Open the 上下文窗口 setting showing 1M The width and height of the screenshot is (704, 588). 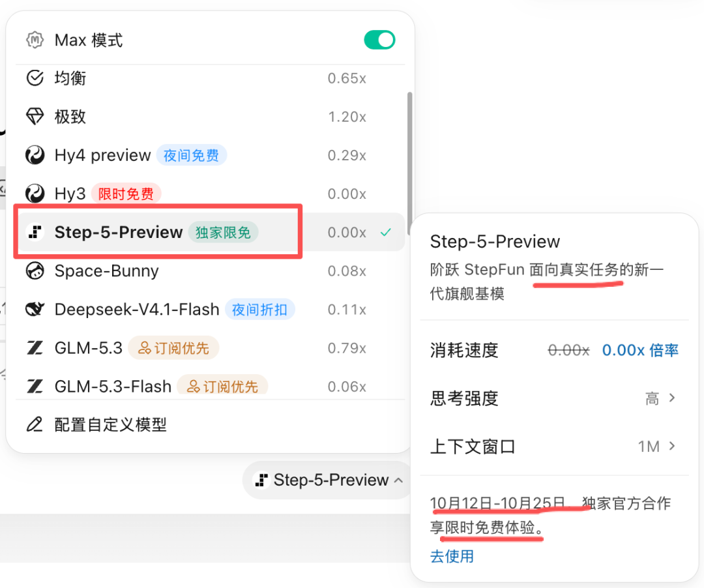click(554, 446)
